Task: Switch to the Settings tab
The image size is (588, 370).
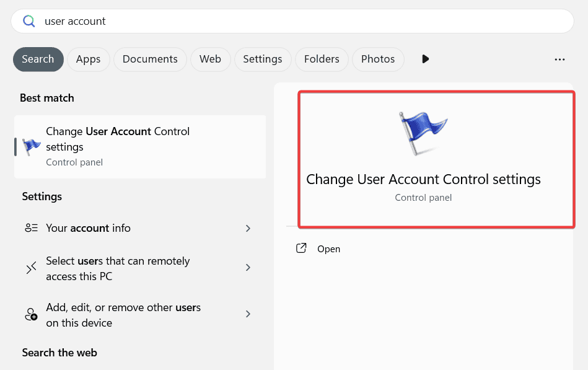Action: click(263, 59)
